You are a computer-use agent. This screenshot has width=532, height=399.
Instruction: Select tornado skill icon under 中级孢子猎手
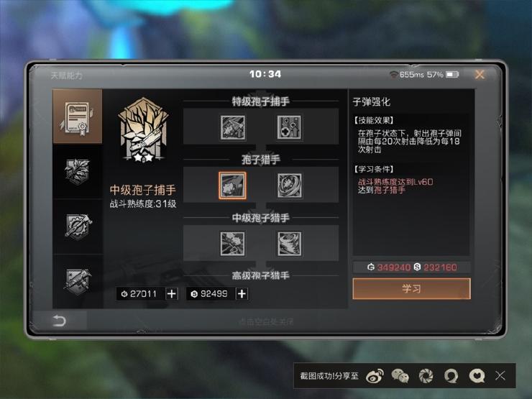(289, 244)
